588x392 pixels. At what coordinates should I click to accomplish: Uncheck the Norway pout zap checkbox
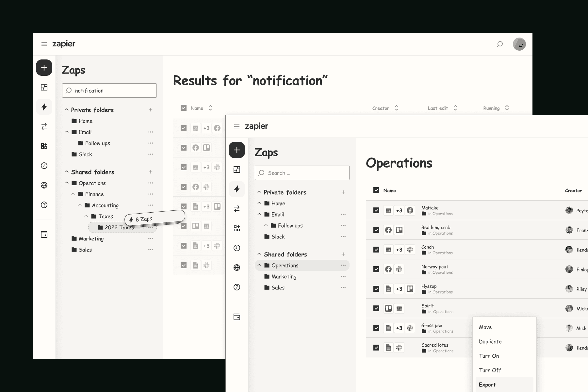click(376, 269)
